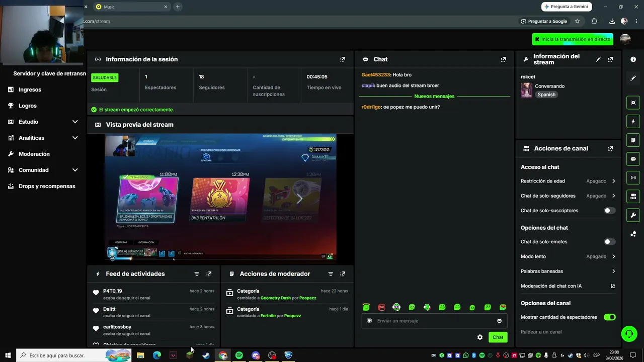Pop out the Chat panel
The width and height of the screenshot is (644, 362).
pos(503,59)
